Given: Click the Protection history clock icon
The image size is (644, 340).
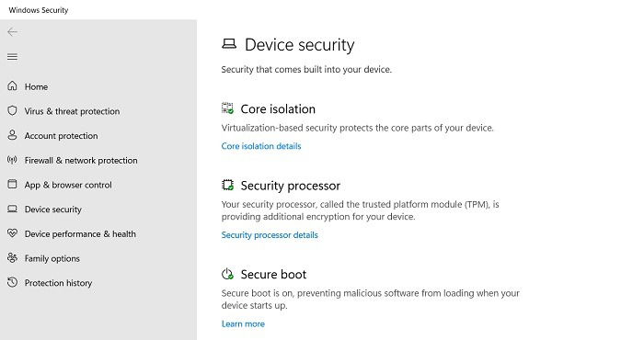Looking at the screenshot, I should coord(12,282).
